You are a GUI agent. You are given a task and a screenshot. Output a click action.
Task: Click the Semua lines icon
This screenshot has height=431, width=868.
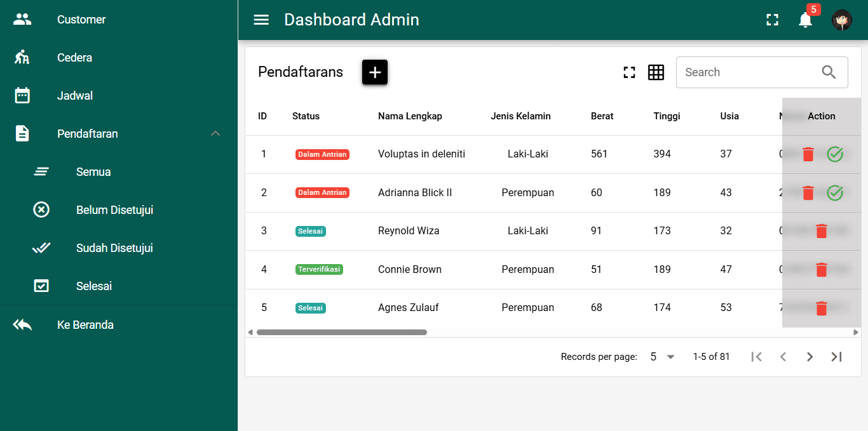pyautogui.click(x=41, y=172)
